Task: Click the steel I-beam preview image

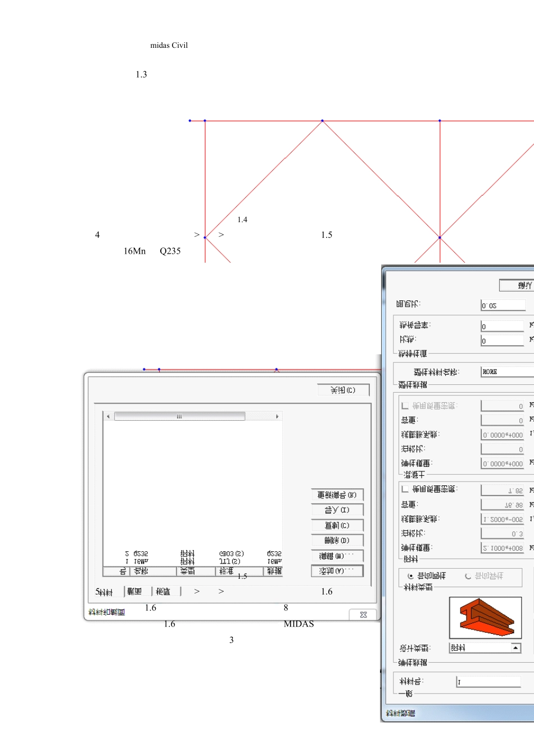Action: click(x=485, y=618)
